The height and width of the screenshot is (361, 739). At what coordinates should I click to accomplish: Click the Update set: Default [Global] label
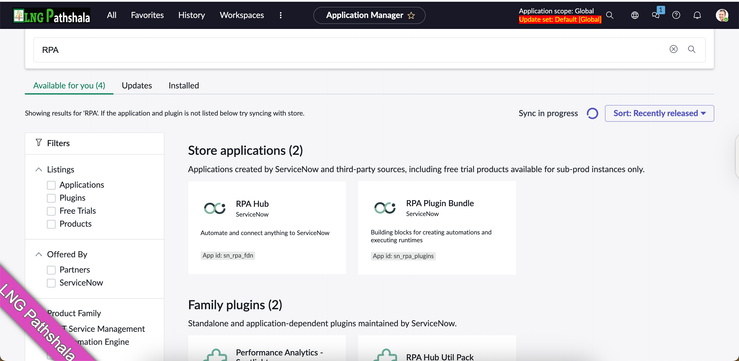pos(560,20)
